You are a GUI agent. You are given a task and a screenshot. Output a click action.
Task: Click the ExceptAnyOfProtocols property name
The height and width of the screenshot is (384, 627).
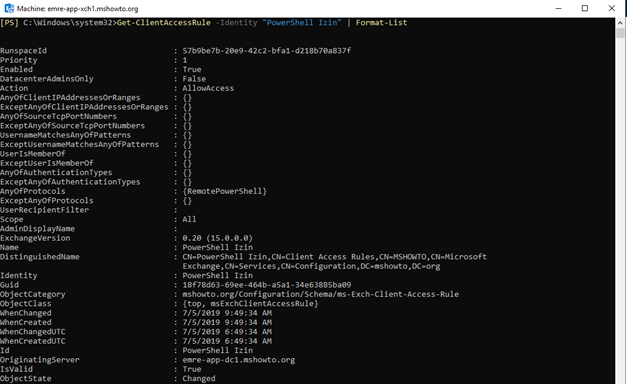pos(46,200)
